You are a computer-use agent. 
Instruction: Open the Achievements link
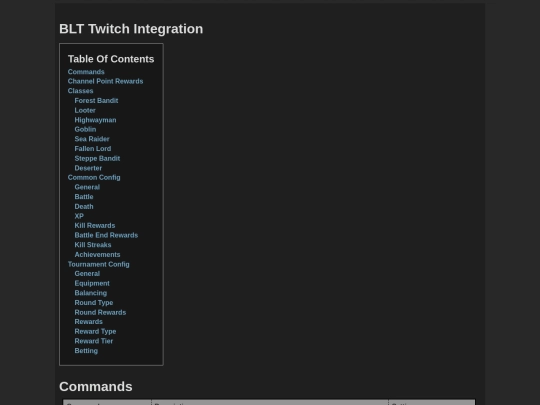point(97,255)
